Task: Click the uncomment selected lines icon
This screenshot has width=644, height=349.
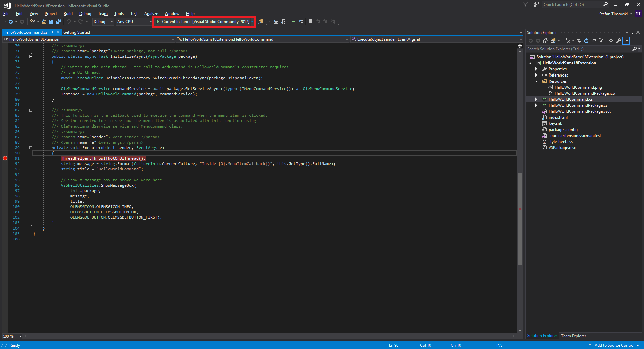Action: coord(301,22)
